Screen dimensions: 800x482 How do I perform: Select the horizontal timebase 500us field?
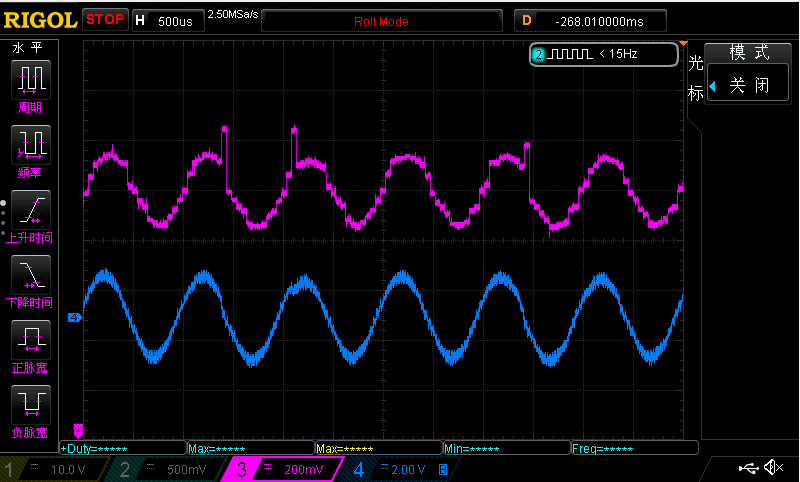coord(168,21)
